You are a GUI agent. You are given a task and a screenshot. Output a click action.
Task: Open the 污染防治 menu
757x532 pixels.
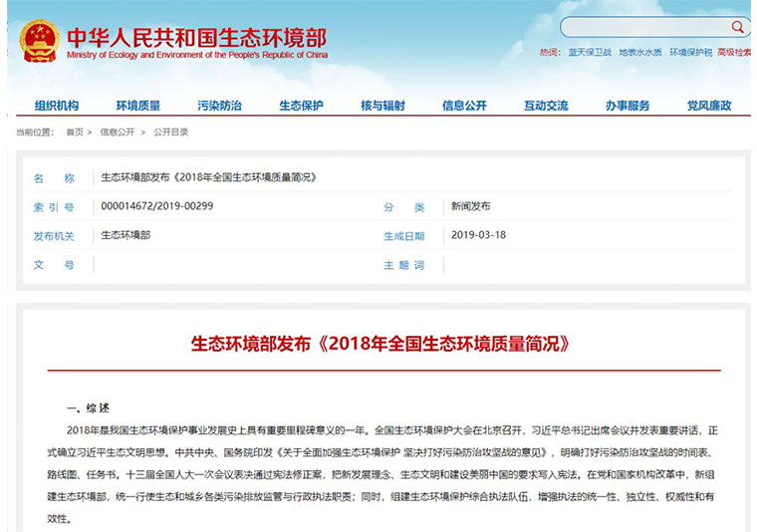[x=220, y=106]
